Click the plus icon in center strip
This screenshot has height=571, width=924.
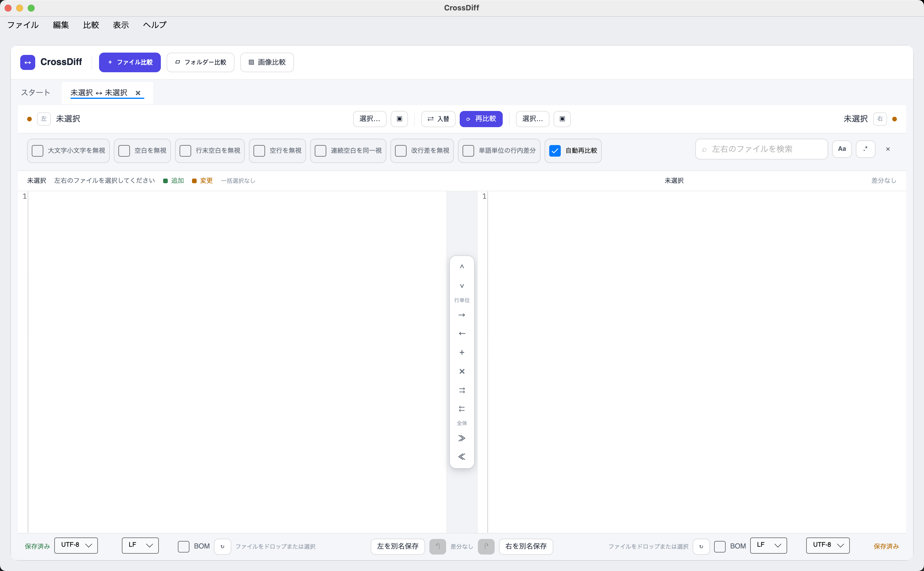click(x=462, y=352)
